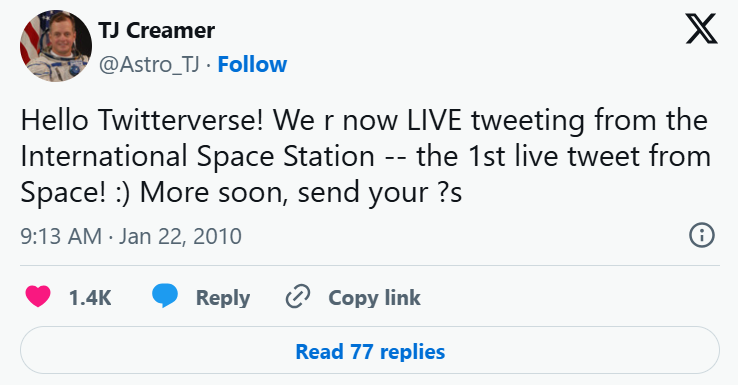This screenshot has height=385, width=738.
Task: Open TJ Creamer's profile picture
Action: point(56,46)
